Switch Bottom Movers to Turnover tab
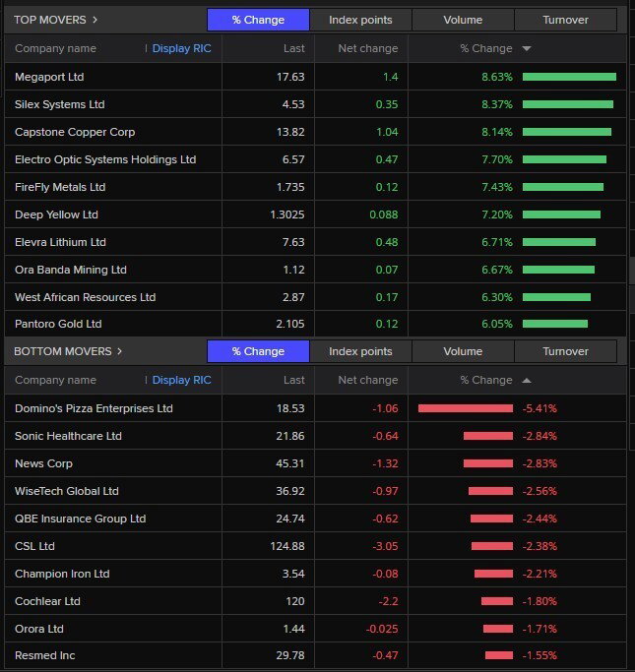The height and width of the screenshot is (672, 635). coord(565,351)
